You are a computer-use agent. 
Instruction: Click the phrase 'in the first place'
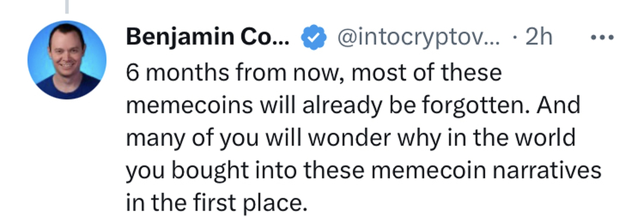coord(216,203)
